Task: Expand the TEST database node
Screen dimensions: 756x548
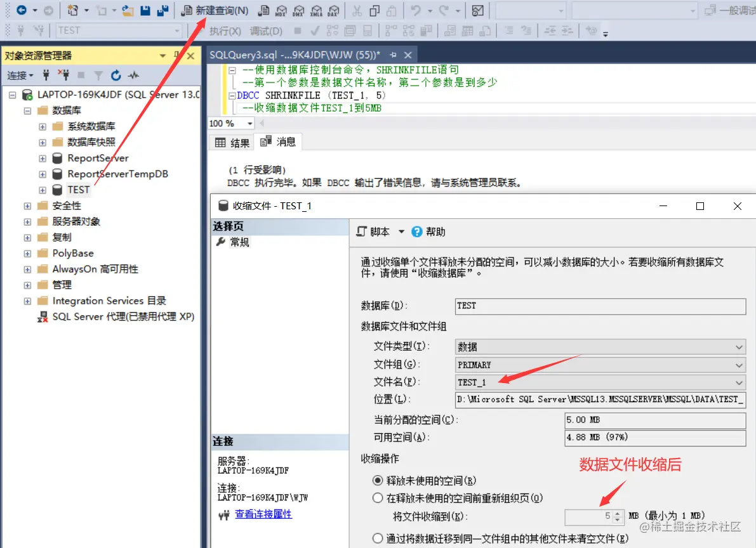Action: (43, 190)
